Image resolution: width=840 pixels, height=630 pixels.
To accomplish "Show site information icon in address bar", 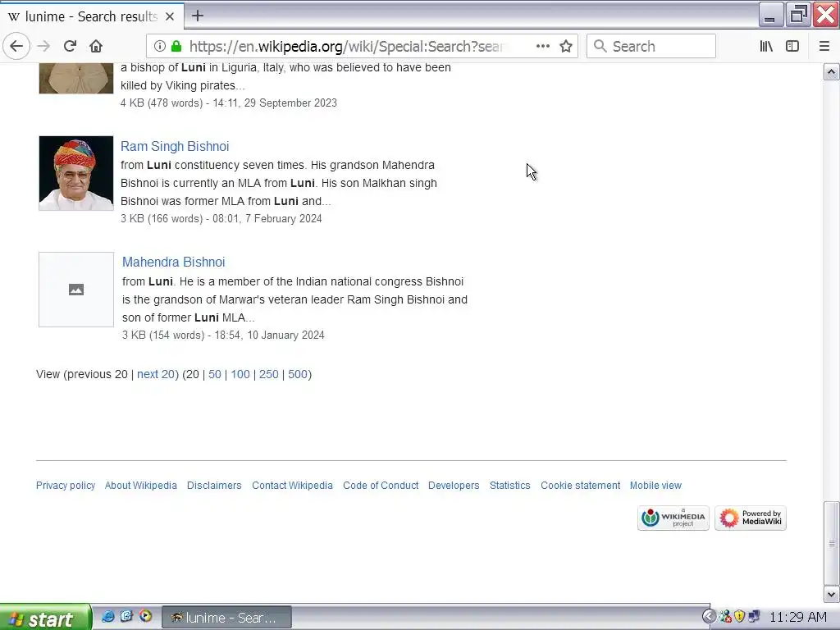I will coord(159,46).
